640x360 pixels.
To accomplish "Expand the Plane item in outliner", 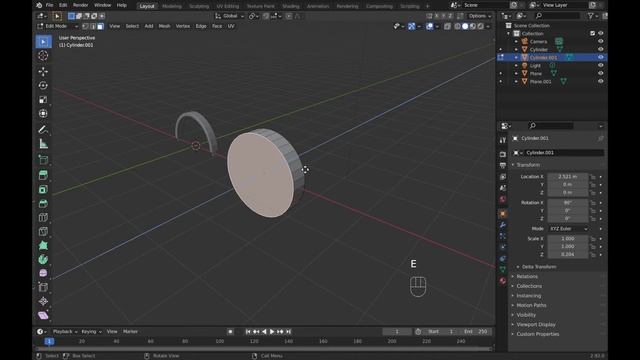I will [x=516, y=73].
